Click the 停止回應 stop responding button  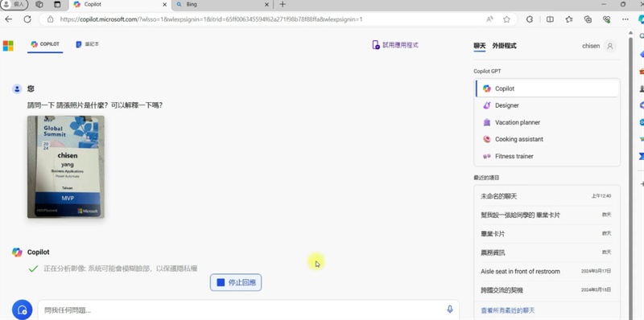coord(236,283)
